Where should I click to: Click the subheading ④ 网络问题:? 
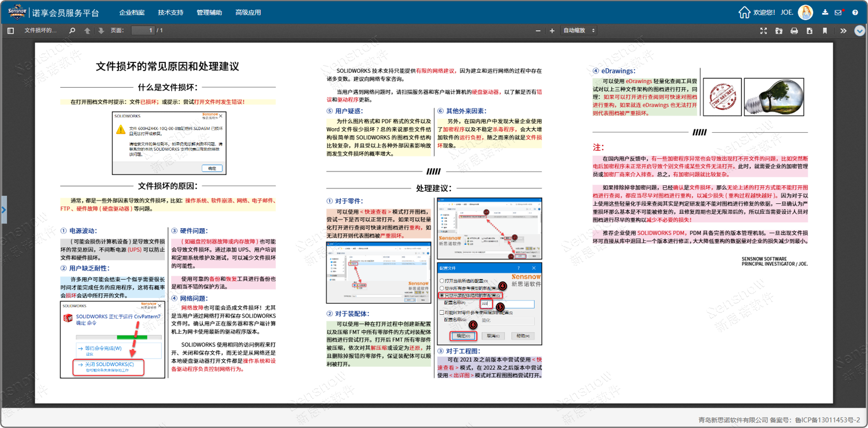tap(189, 299)
